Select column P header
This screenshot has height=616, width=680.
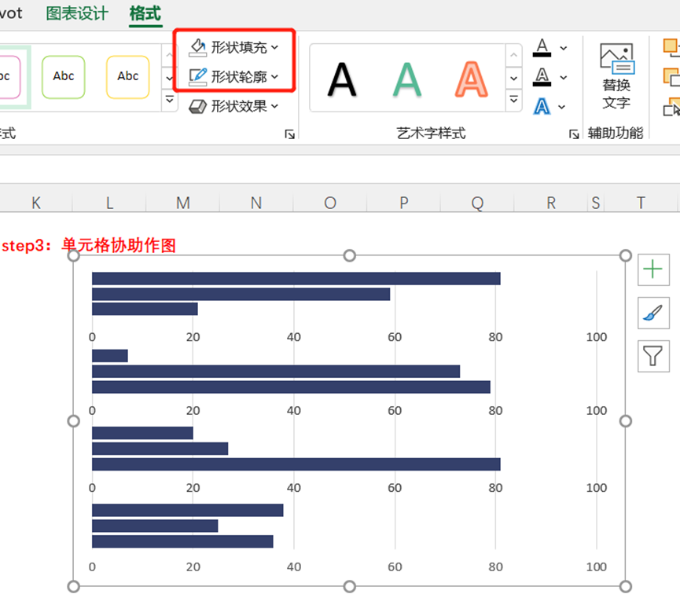tap(404, 203)
